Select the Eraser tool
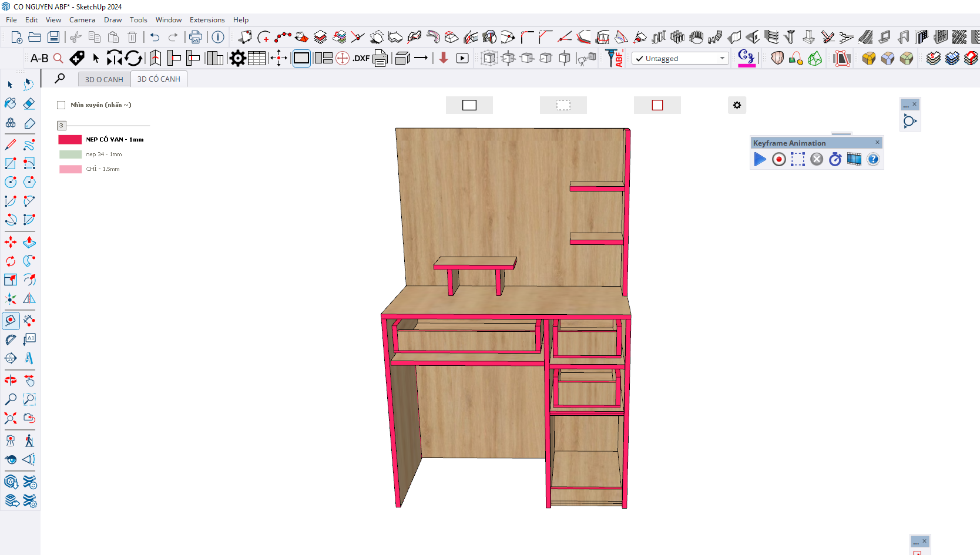This screenshot has height=555, width=980. [x=29, y=104]
